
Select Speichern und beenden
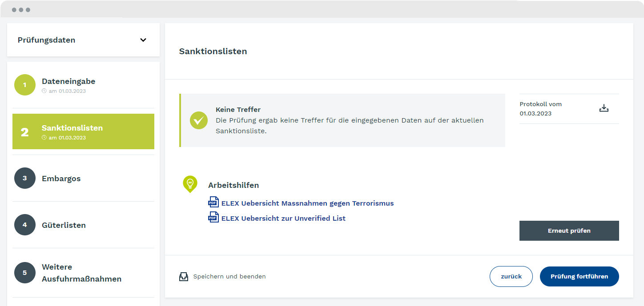pos(229,276)
